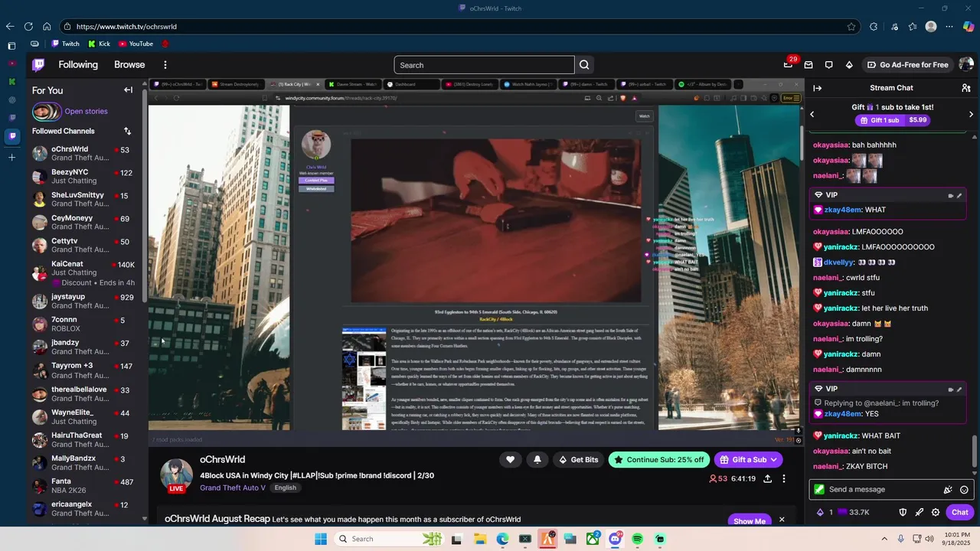Open the Bits balance diamond icon

821,512
